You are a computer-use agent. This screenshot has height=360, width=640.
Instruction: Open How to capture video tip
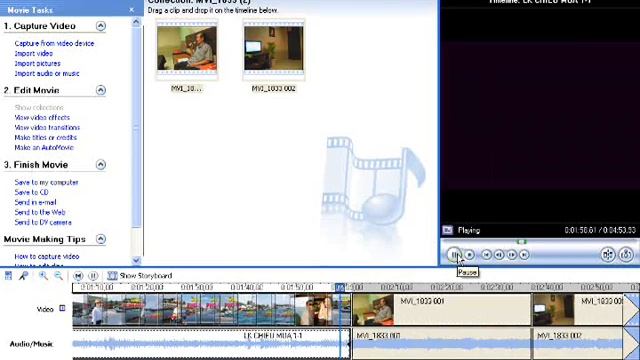pos(47,256)
